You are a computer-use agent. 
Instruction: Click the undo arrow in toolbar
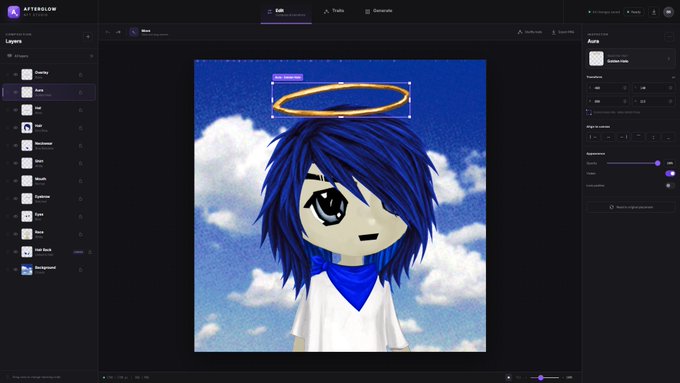(x=108, y=32)
